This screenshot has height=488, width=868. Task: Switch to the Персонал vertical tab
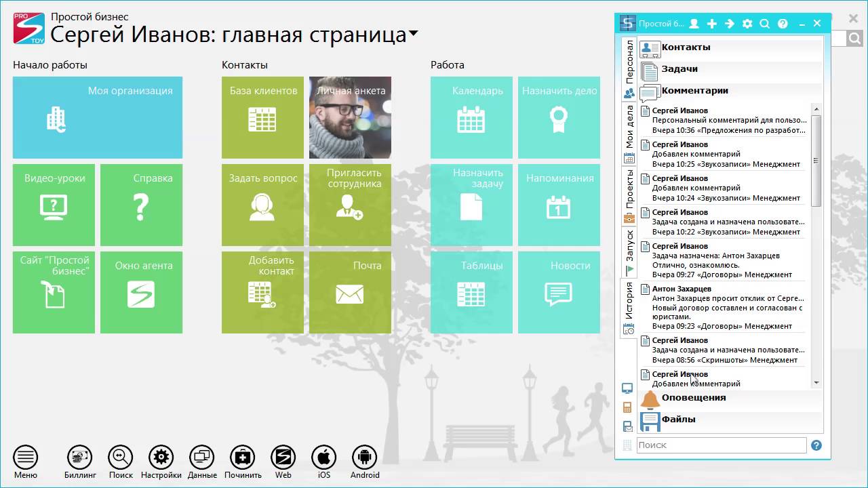(629, 68)
